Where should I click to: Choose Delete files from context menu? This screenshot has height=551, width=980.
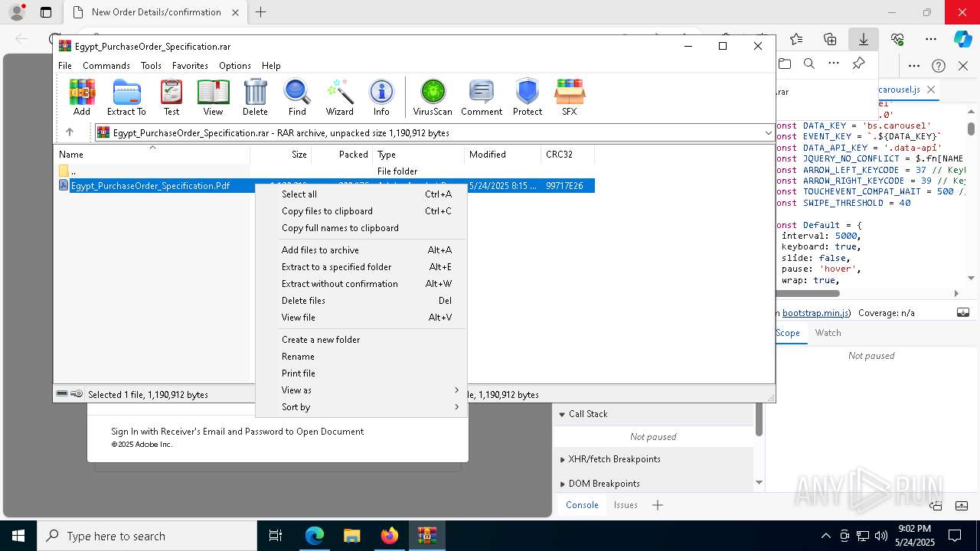tap(361, 301)
